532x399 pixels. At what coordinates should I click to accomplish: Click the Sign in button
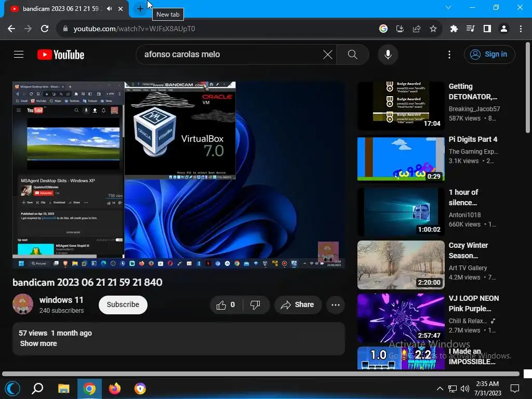pyautogui.click(x=489, y=54)
